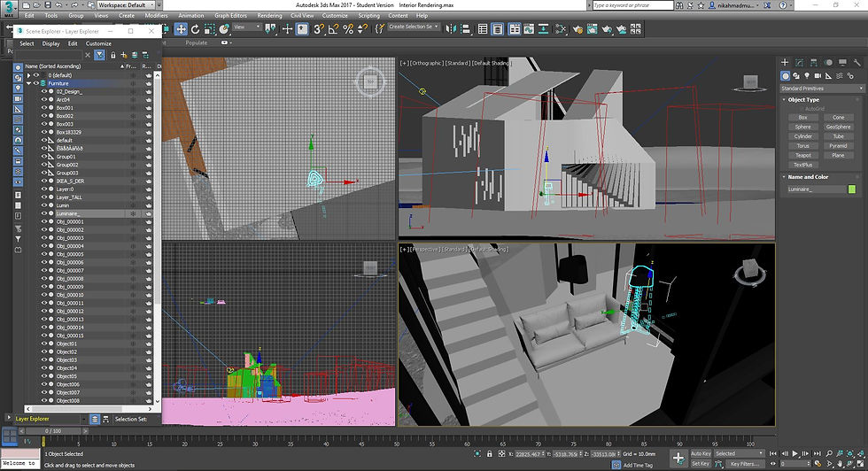The width and height of the screenshot is (868, 471).
Task: Open the reference coordinate system View dropdown
Action: 247,27
